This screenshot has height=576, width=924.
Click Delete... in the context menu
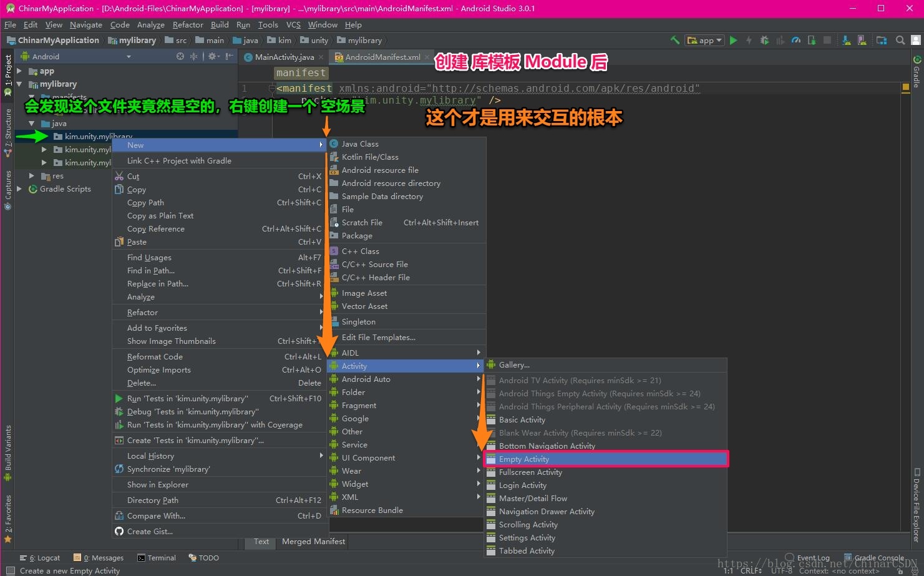pyautogui.click(x=218, y=383)
